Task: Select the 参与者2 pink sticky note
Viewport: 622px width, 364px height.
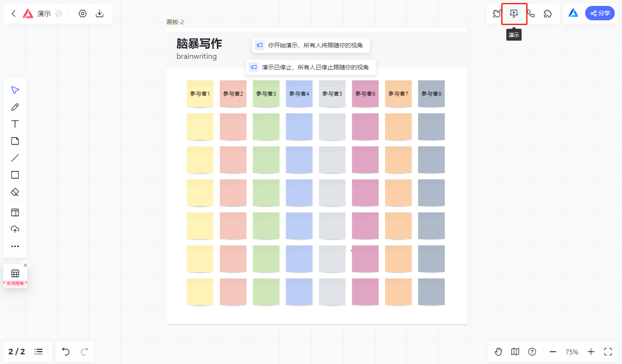Action: (233, 94)
